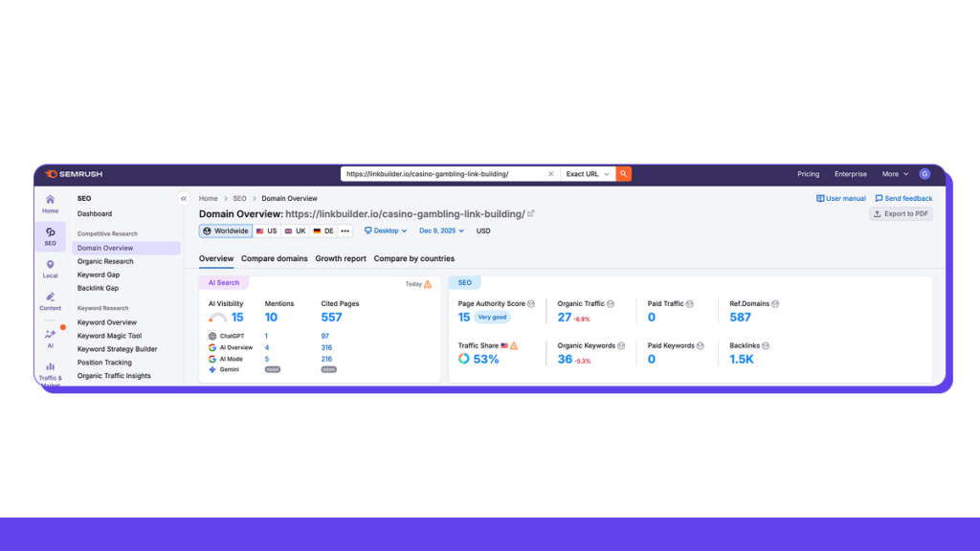Viewport: 980px width, 551px height.
Task: Click the orange search magnifier button
Action: click(623, 174)
